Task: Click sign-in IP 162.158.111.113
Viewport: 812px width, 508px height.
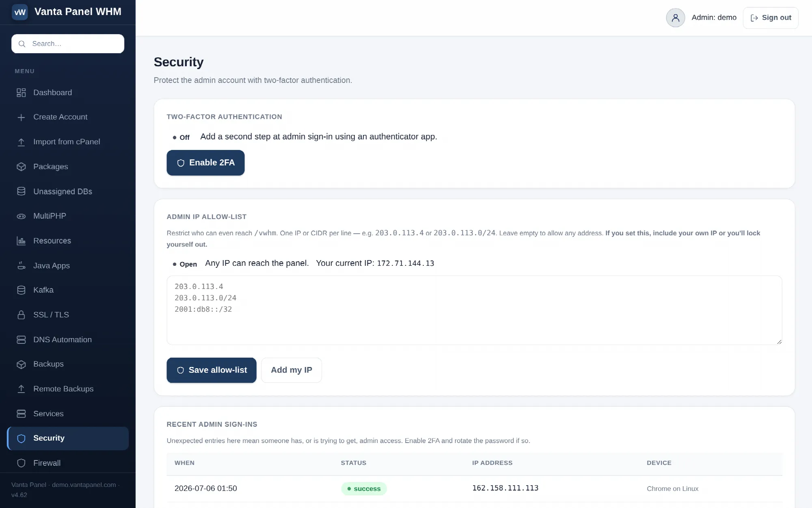Action: (x=505, y=488)
